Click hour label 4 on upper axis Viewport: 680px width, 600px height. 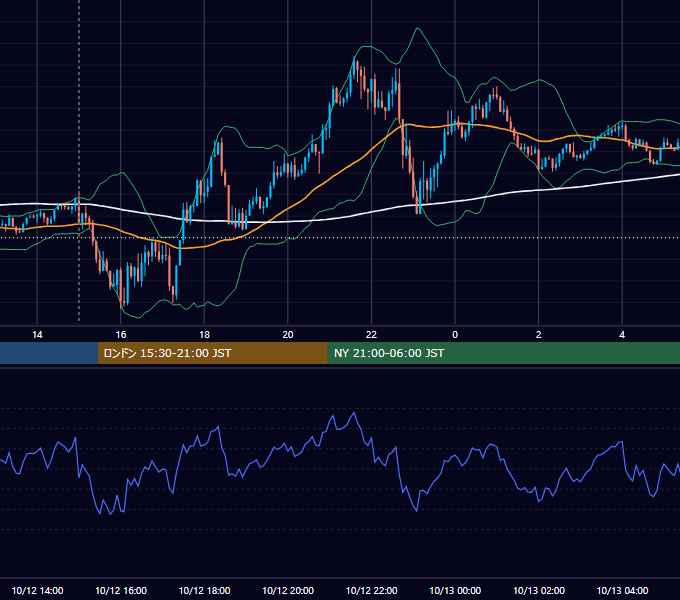[x=622, y=334]
